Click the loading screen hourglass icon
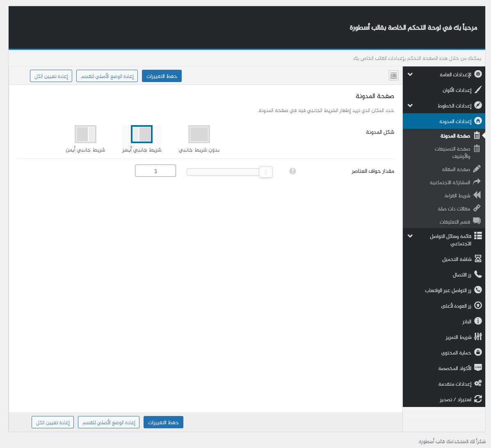The image size is (491, 448). point(478,259)
